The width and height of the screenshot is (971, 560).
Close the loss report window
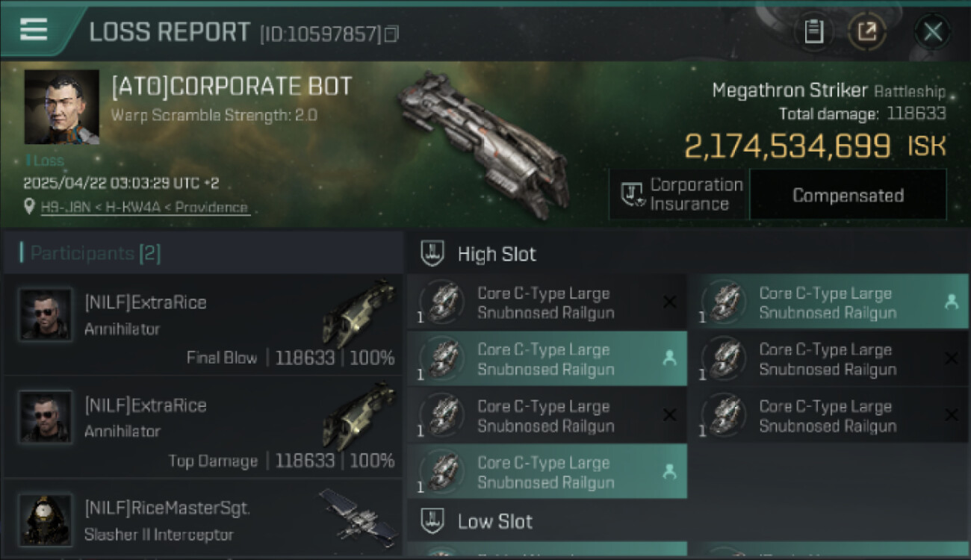coord(933,32)
